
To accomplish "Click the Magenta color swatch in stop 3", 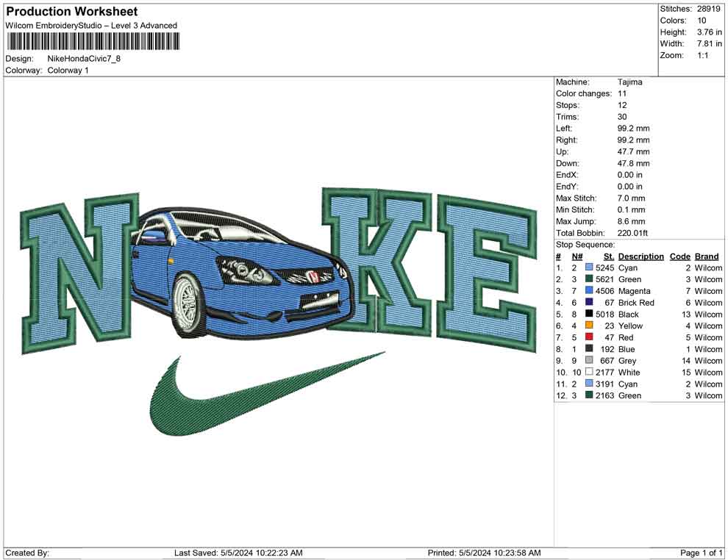I will coord(588,291).
